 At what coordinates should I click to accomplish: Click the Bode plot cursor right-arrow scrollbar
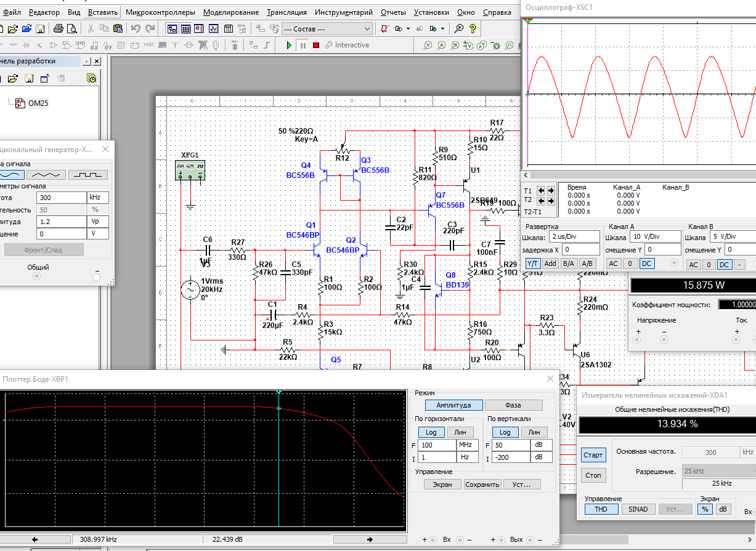(x=370, y=539)
